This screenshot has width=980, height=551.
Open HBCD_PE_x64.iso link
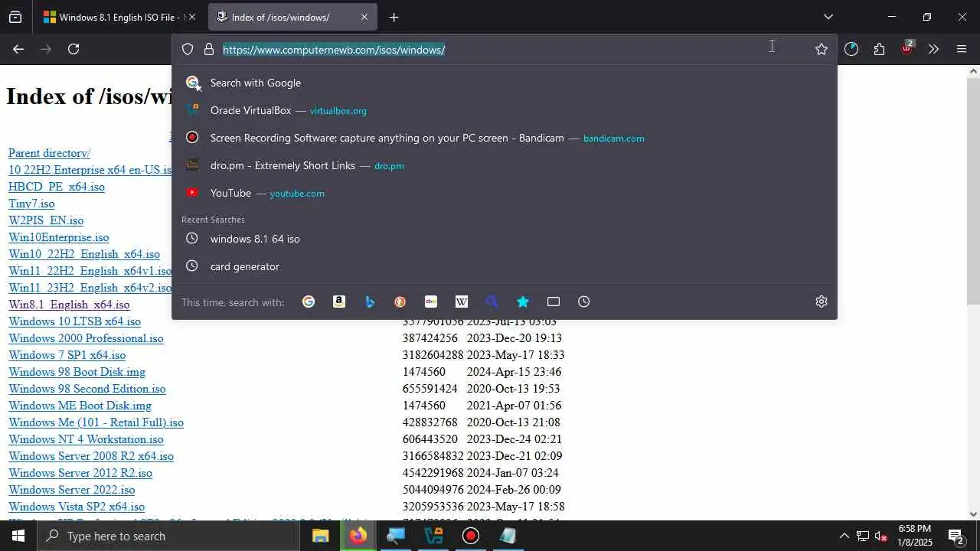pyautogui.click(x=57, y=187)
